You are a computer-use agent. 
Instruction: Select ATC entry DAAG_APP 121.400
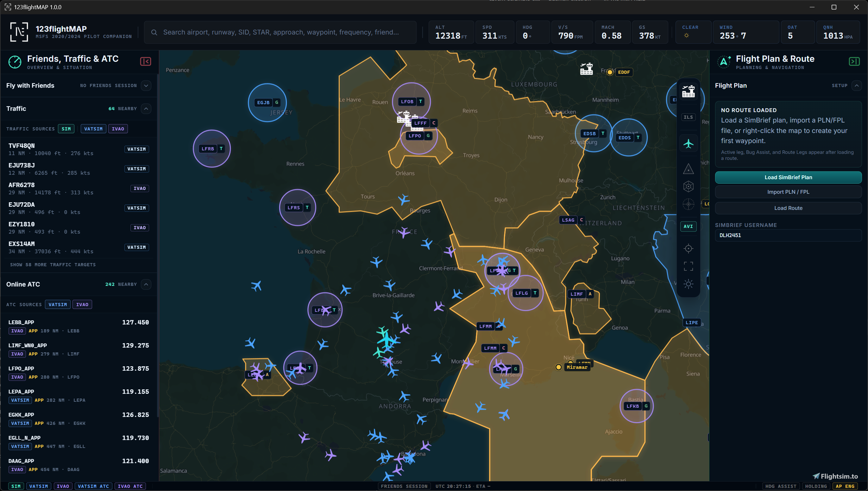click(79, 465)
